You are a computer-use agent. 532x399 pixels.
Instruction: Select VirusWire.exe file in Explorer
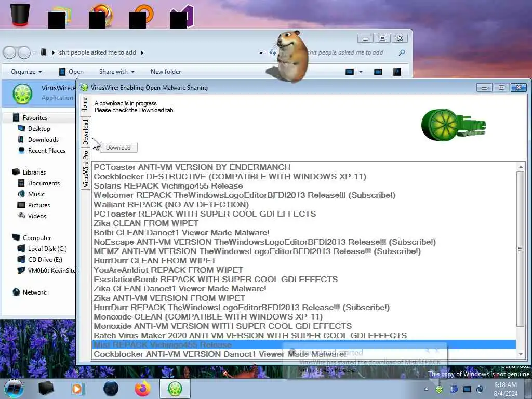[39, 93]
